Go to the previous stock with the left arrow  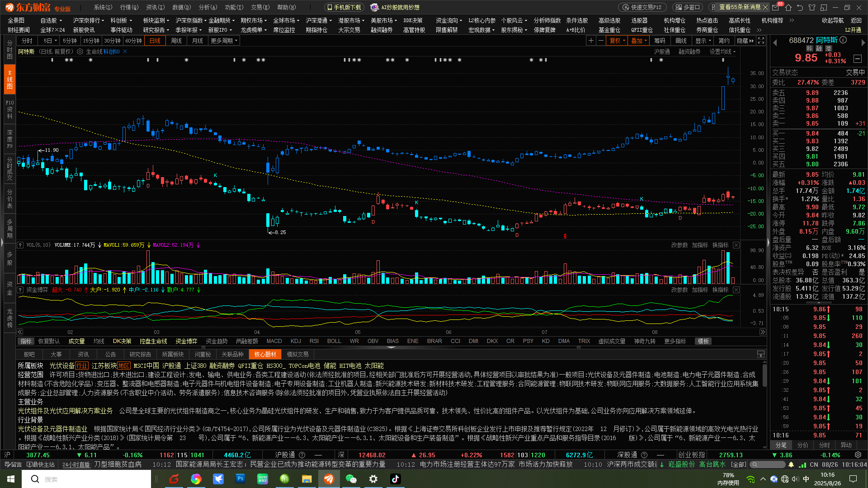(x=775, y=42)
